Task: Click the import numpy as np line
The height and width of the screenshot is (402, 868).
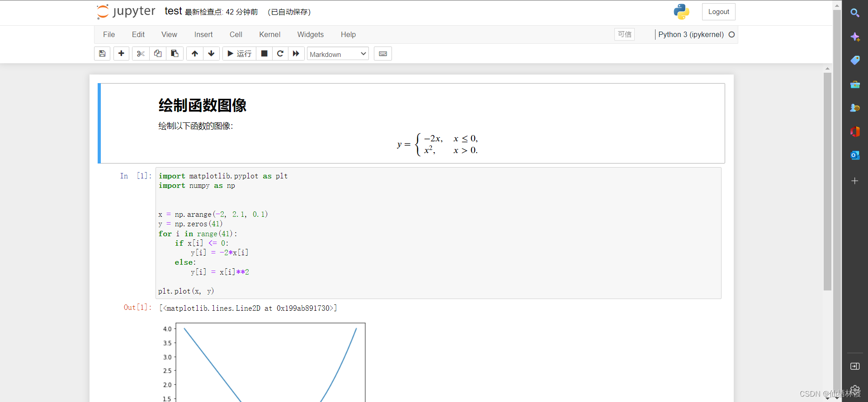Action: [x=197, y=186]
